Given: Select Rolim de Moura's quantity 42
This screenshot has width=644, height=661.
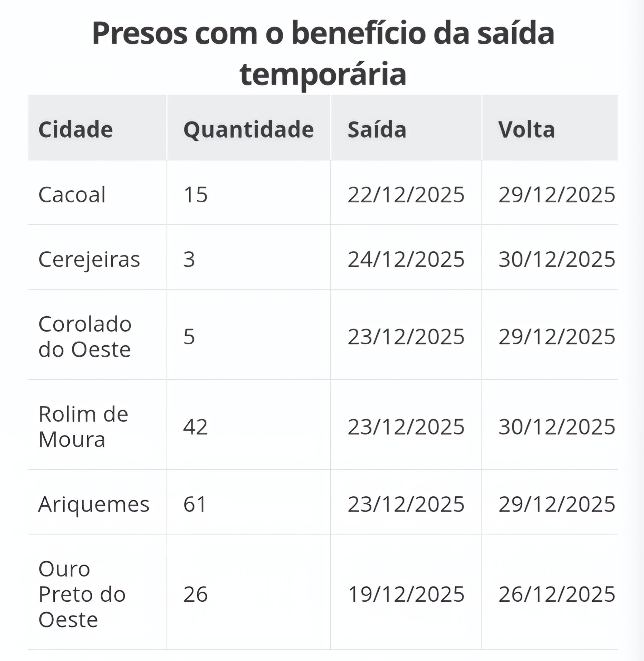Looking at the screenshot, I should (x=195, y=427).
